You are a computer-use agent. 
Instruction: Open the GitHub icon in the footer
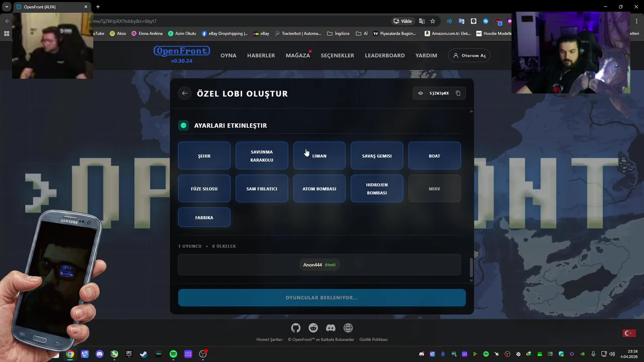[x=296, y=328]
